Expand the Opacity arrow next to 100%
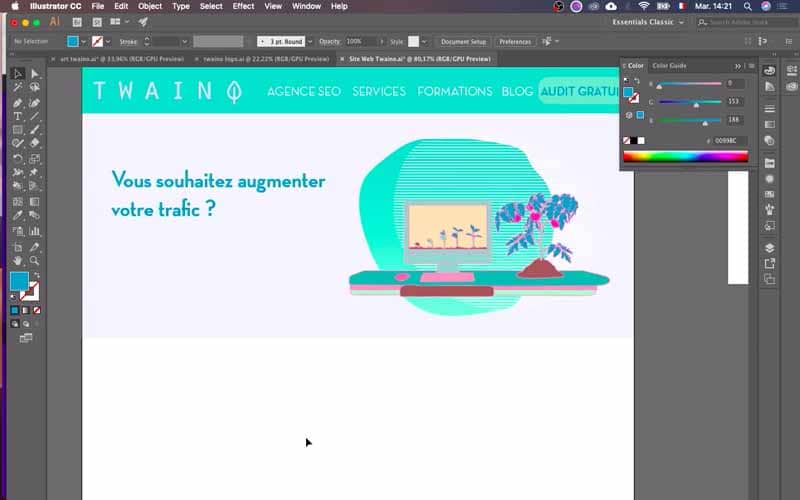 coord(382,41)
